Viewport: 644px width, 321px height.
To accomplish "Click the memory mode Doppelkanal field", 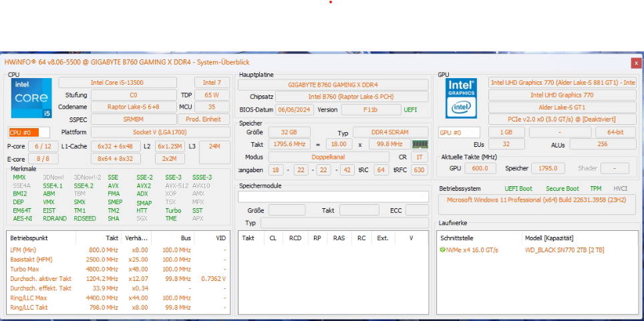I will tap(329, 157).
